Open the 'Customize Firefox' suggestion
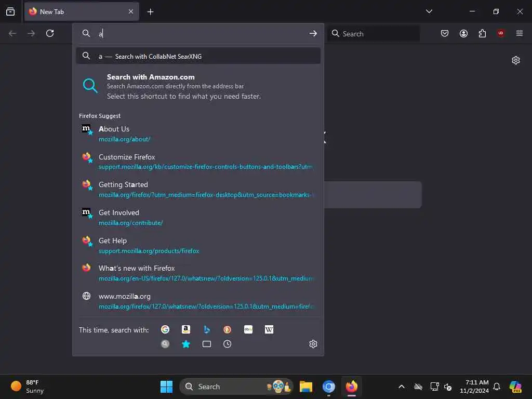 pyautogui.click(x=198, y=162)
